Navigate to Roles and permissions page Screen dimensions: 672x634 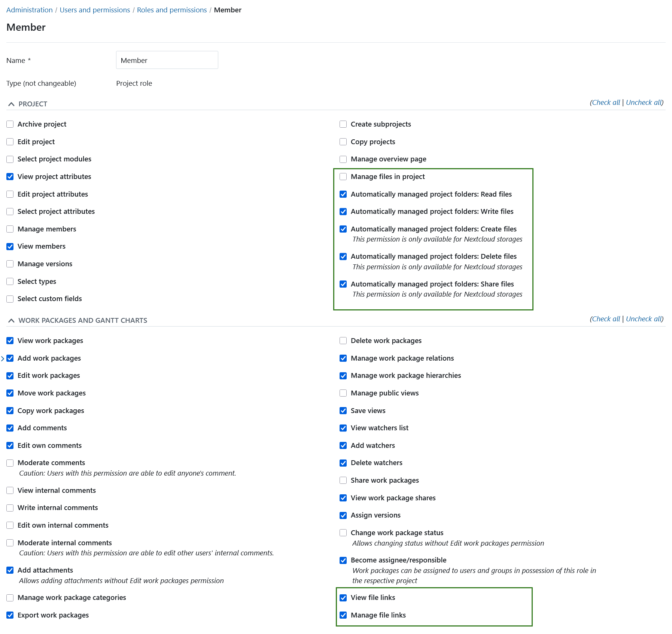point(171,10)
